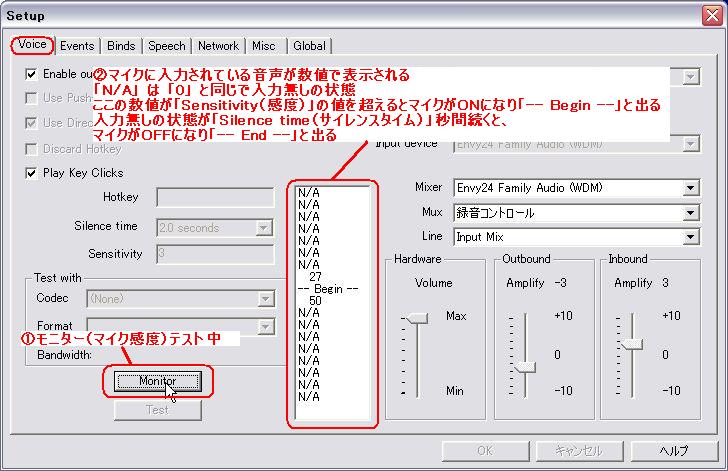Click the Inbound Amplify slider handle

(630, 344)
